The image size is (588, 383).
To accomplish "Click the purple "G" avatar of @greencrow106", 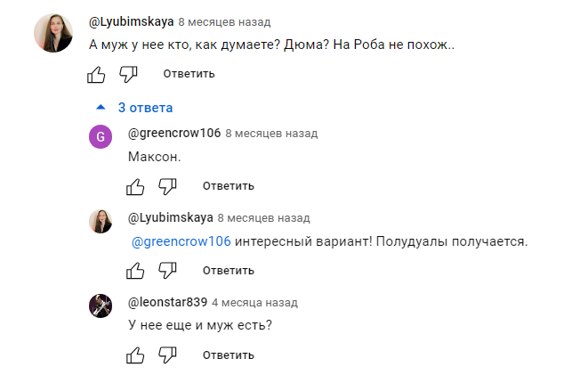I will tap(101, 136).
